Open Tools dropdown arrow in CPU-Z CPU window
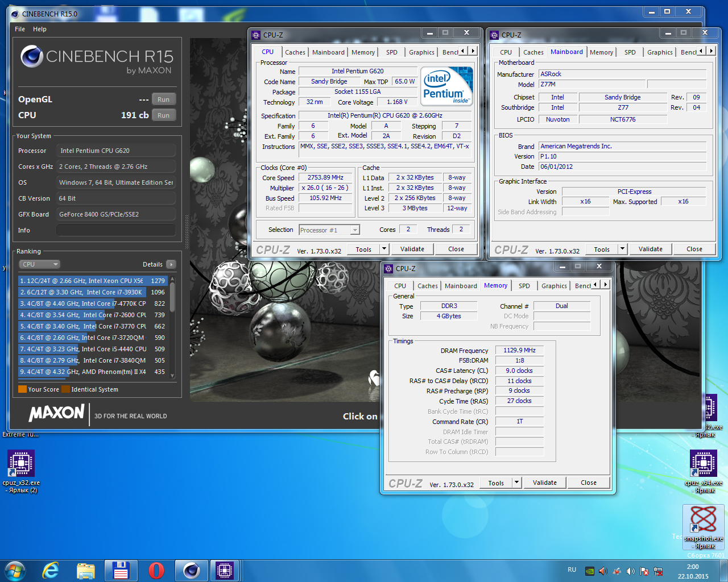This screenshot has height=582, width=728. pyautogui.click(x=384, y=249)
